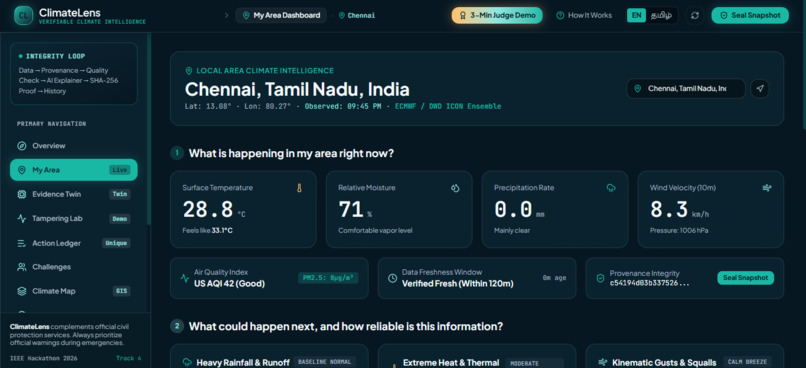The image size is (806, 368).
Task: Click the PM2.5: 8µg/m³ badge
Action: (x=328, y=278)
